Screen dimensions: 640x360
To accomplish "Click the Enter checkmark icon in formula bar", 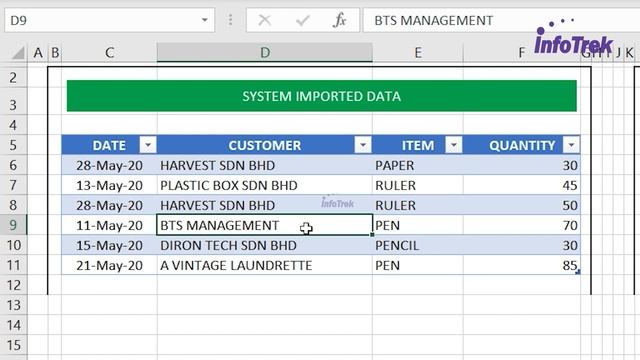I will pos(302,20).
